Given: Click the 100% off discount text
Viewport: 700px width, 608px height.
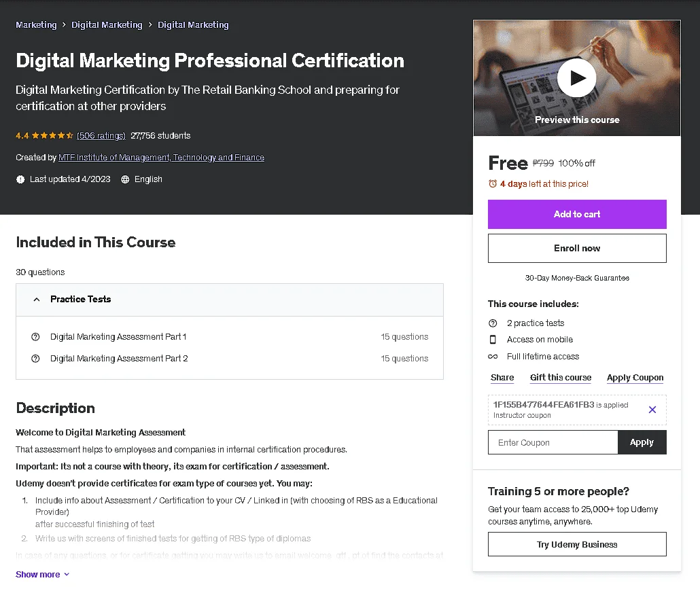Looking at the screenshot, I should coord(576,163).
